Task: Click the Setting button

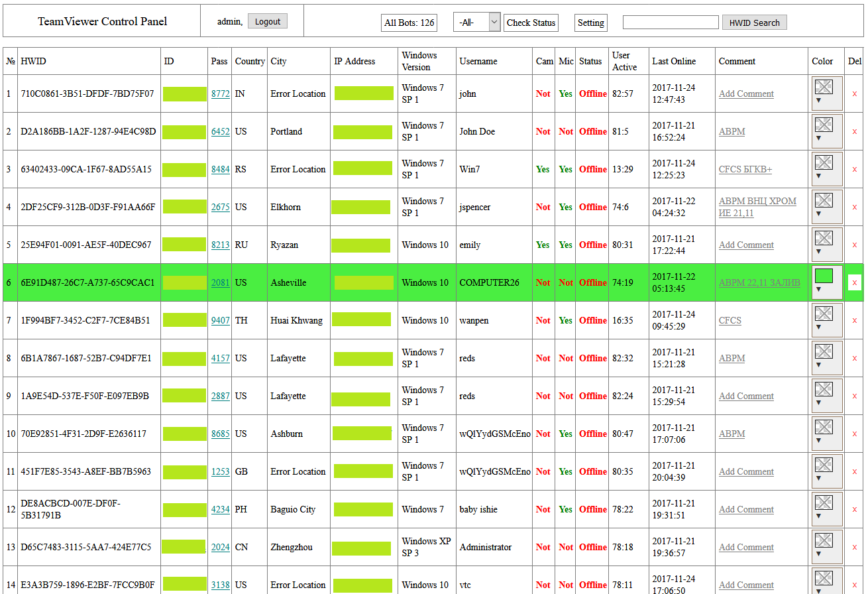Action: pyautogui.click(x=590, y=23)
